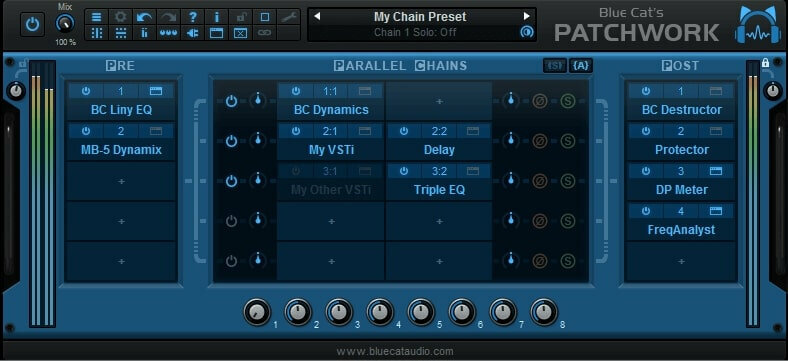The width and height of the screenshot is (788, 361).
Task: Click the output gain knob right of POST
Action: click(772, 91)
